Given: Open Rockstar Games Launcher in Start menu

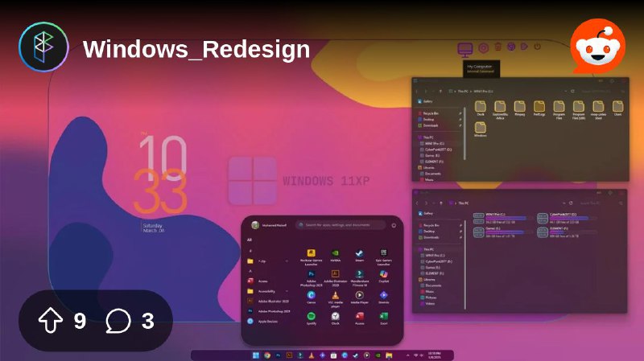Looking at the screenshot, I should [311, 256].
